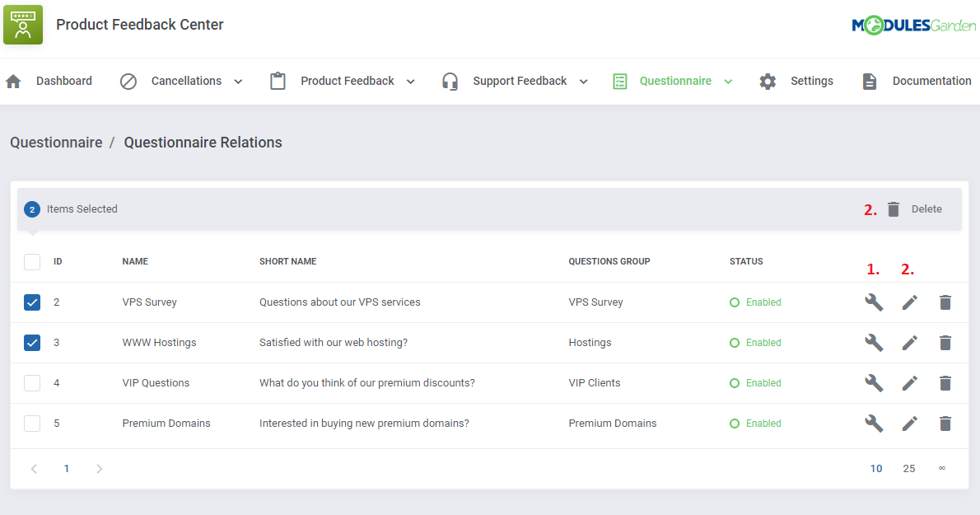
Task: Open wrench settings for WWW Hostings
Action: [x=874, y=343]
